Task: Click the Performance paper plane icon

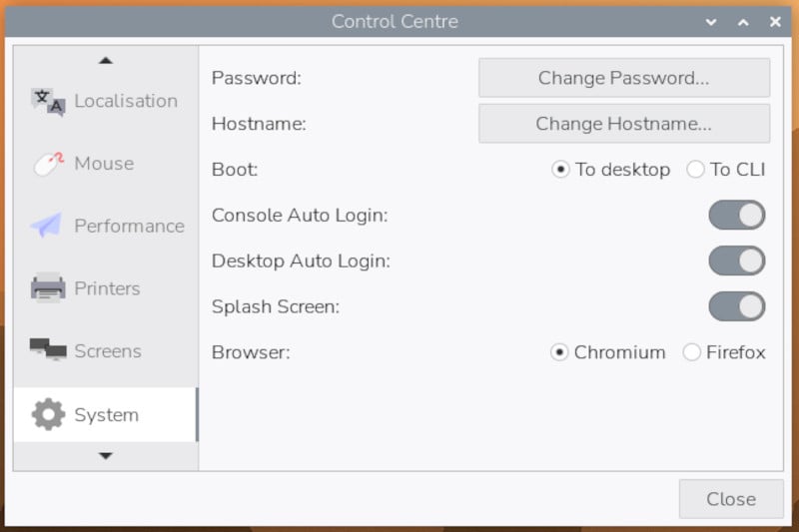Action: 47,227
